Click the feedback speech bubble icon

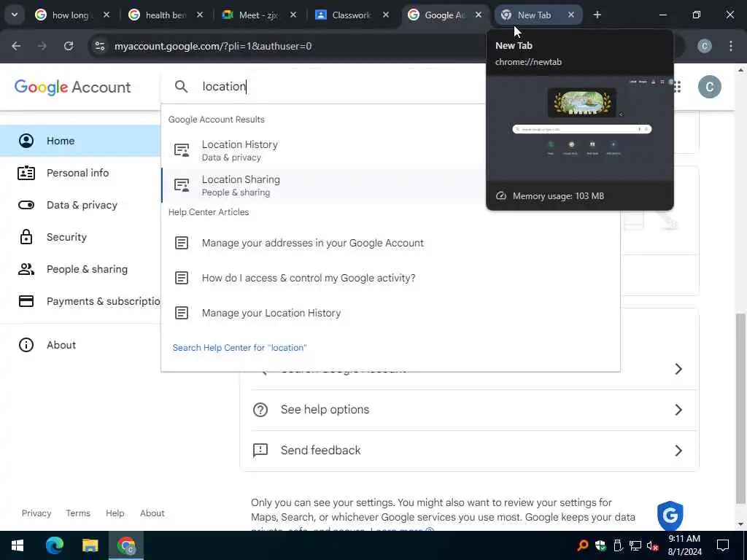(x=260, y=451)
